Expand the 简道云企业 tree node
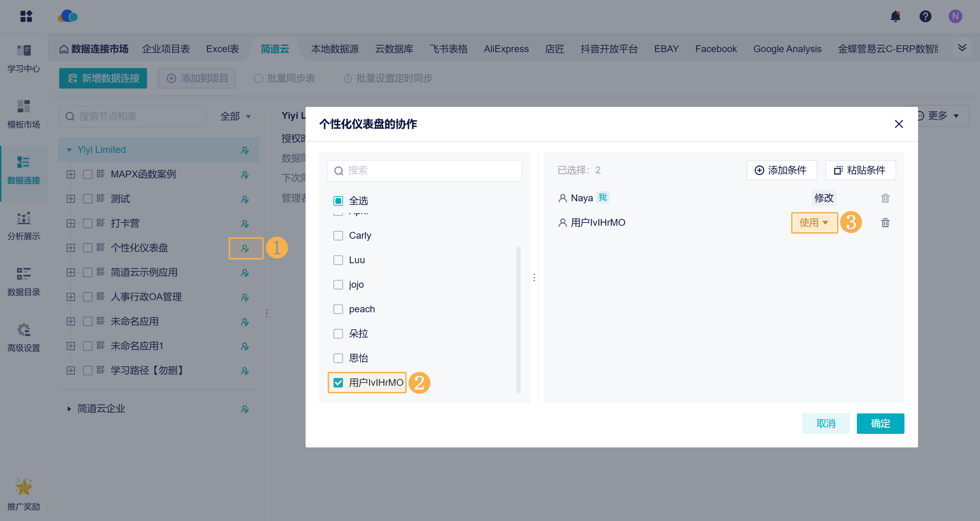 click(69, 409)
